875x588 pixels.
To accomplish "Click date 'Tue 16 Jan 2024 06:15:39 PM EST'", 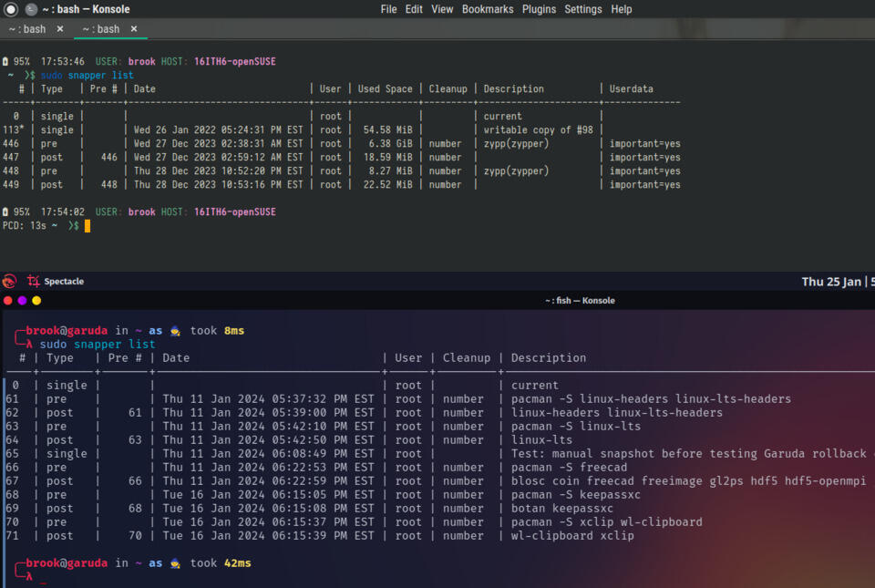I will pos(268,535).
